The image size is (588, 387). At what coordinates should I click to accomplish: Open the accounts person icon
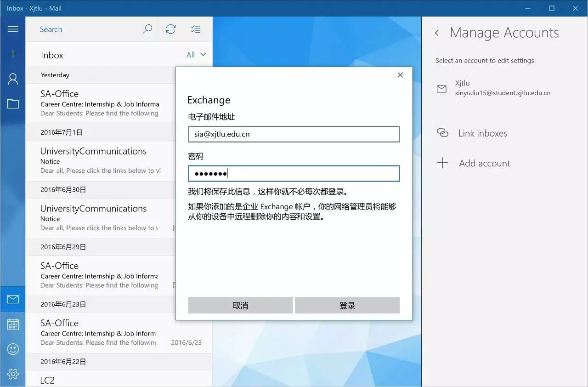[x=13, y=79]
